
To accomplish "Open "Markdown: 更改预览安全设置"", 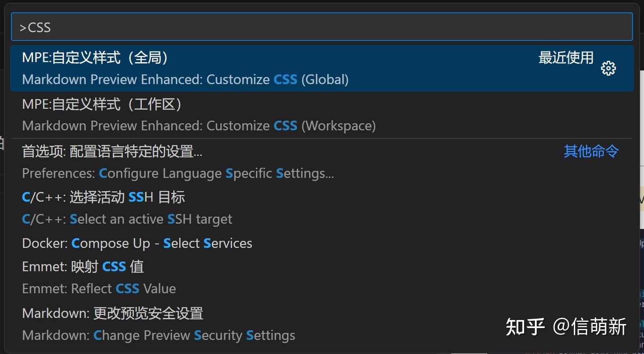I will (113, 313).
